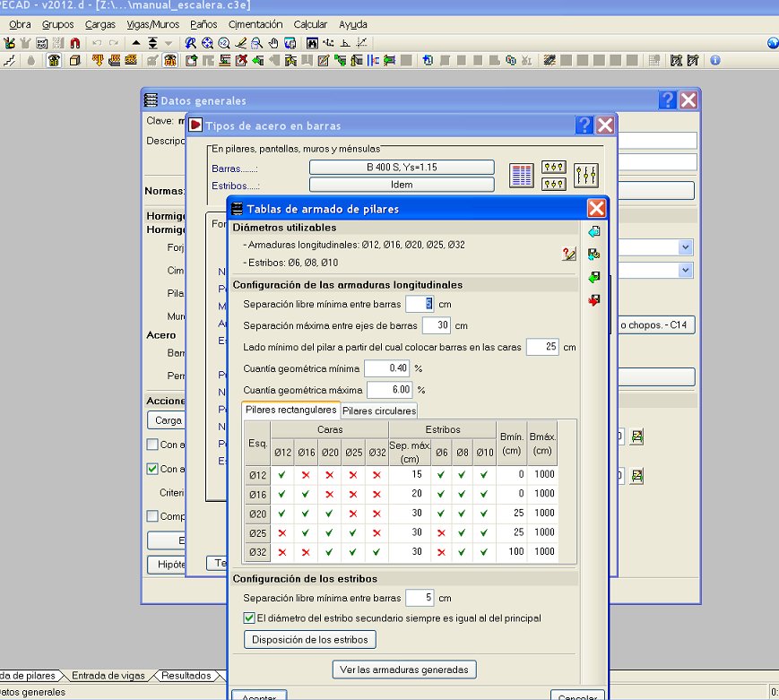The height and width of the screenshot is (700, 779).
Task: Uncheck secondary stirrup diameter equals principal checkbox
Action: pyautogui.click(x=250, y=618)
